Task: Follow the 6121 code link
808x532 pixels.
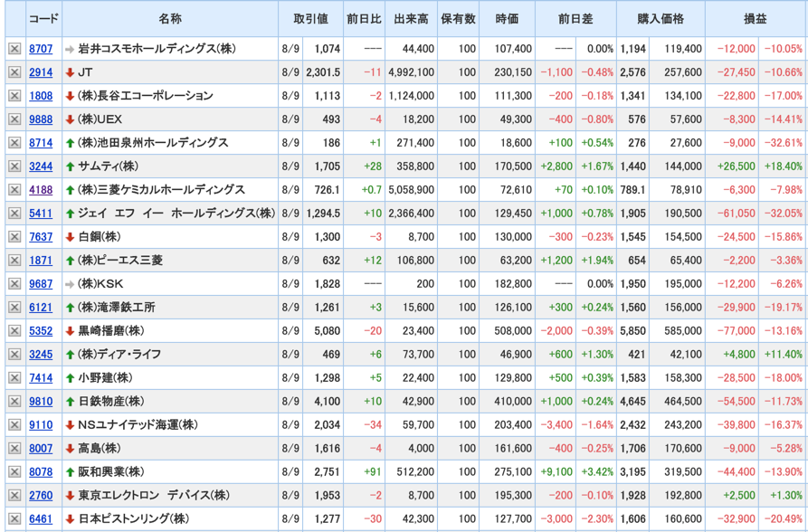Action: [41, 308]
